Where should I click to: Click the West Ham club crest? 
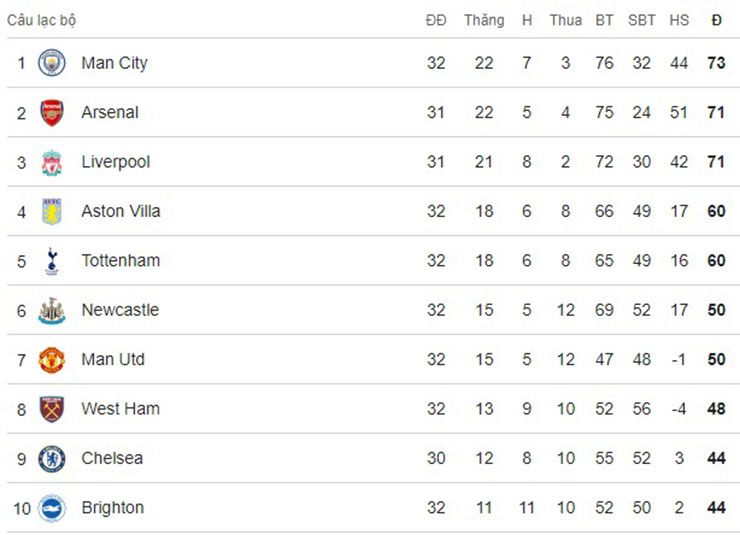pos(51,409)
